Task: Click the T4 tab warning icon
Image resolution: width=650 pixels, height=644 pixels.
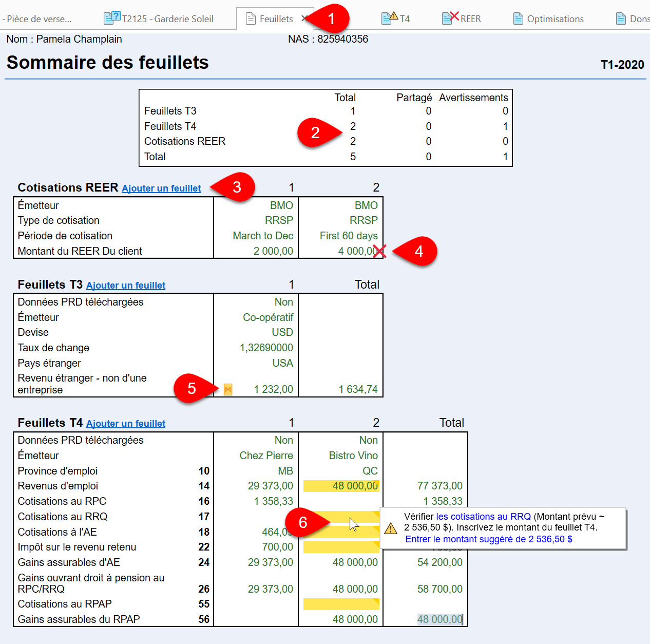Action: click(x=393, y=16)
